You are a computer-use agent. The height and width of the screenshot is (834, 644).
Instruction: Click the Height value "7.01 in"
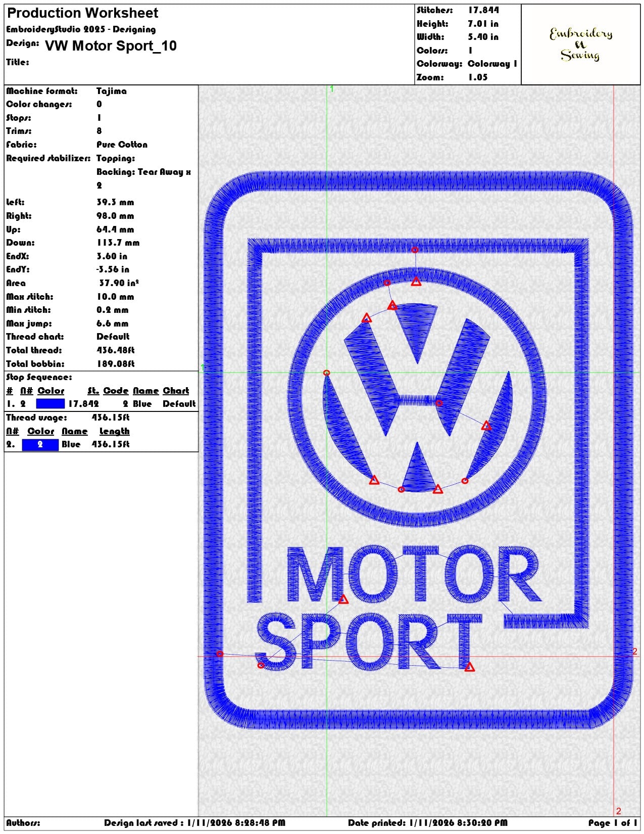click(483, 24)
